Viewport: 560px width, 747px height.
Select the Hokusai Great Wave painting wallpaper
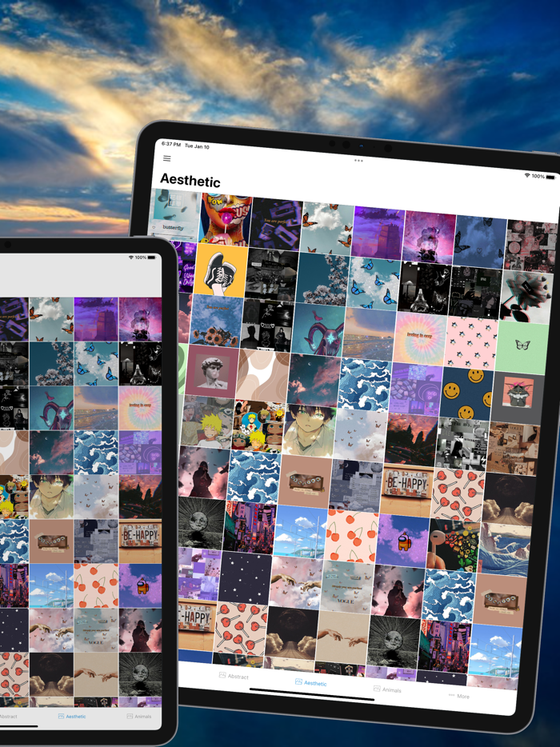pyautogui.click(x=504, y=549)
